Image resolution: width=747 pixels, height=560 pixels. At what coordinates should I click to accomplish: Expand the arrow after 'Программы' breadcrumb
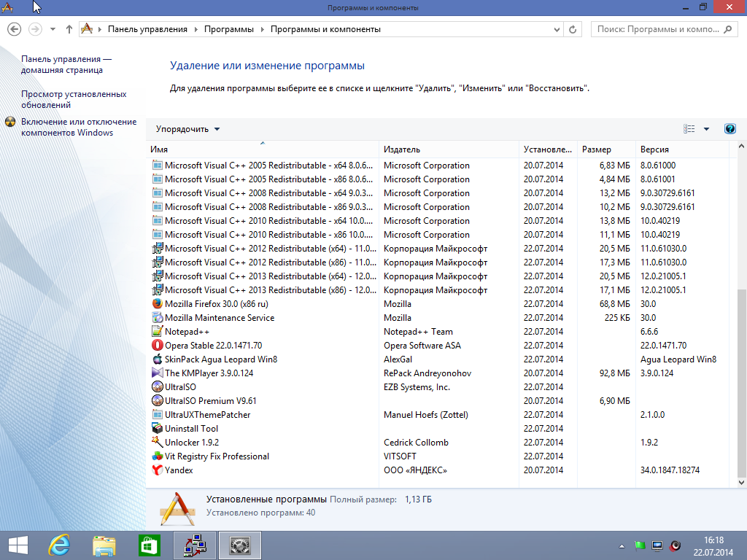click(263, 29)
